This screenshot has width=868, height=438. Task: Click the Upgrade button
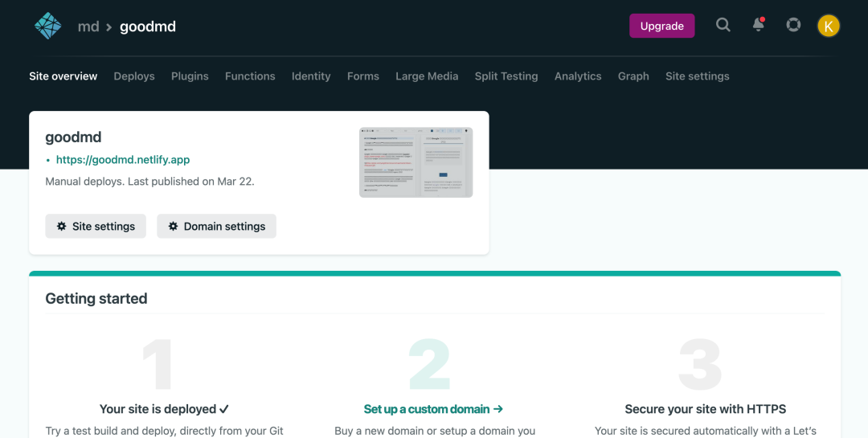pyautogui.click(x=661, y=26)
